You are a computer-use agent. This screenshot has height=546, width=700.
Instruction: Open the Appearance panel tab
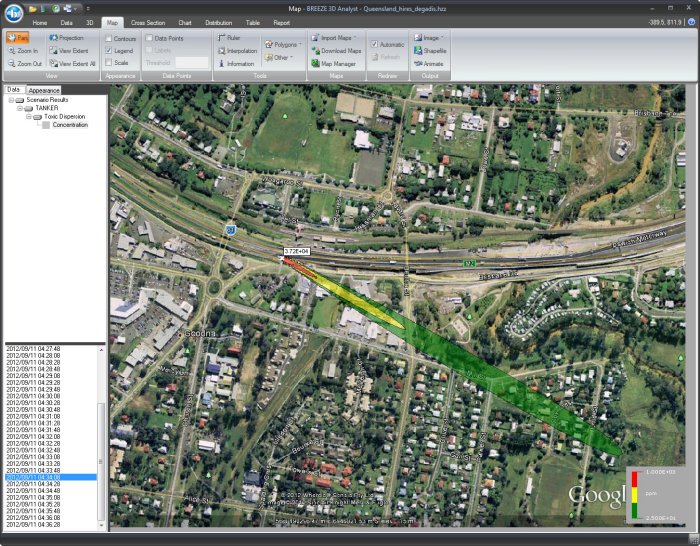(44, 90)
